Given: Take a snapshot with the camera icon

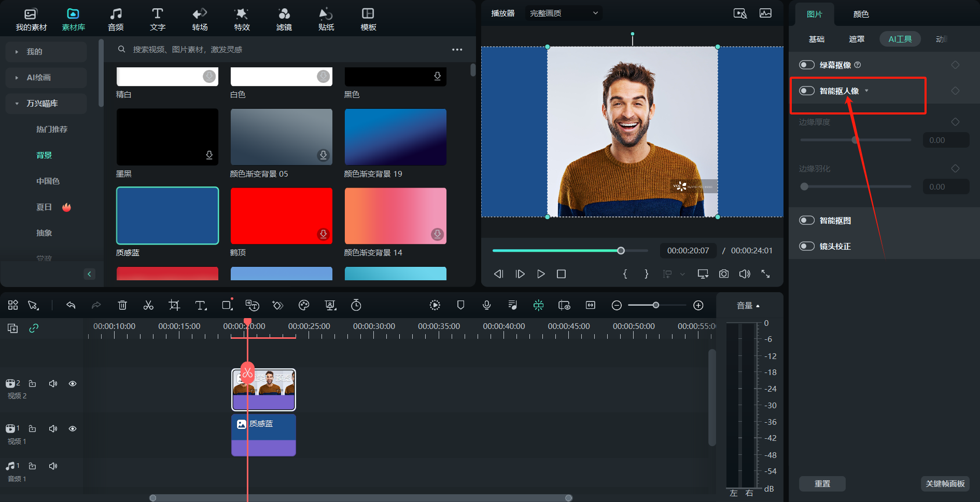Looking at the screenshot, I should [x=724, y=274].
